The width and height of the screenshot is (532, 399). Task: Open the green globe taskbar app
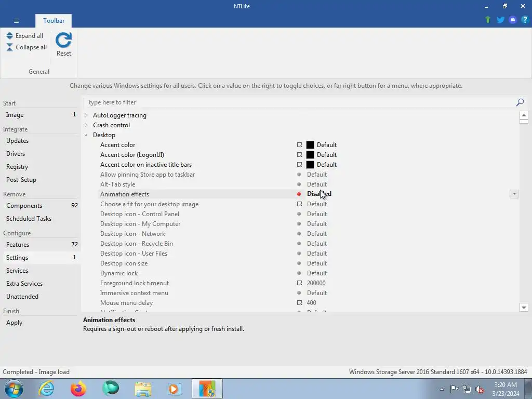coord(111,389)
